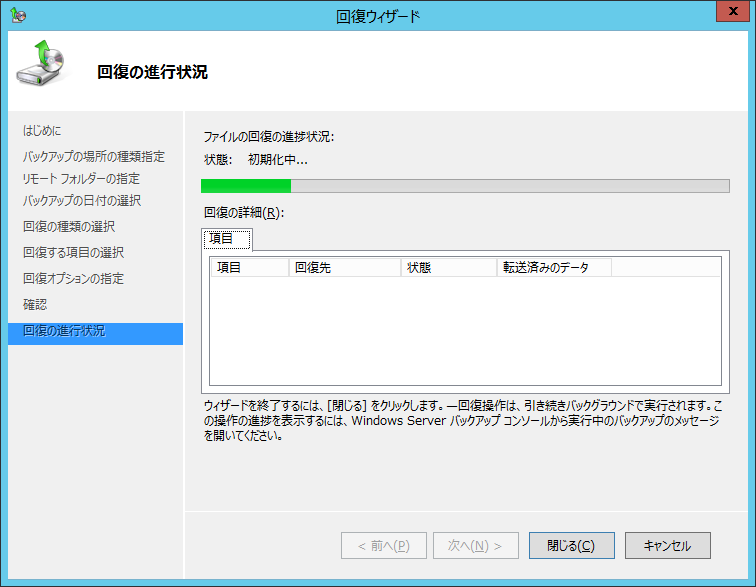Select the バックアップの場所の種類指定 step

click(x=94, y=156)
